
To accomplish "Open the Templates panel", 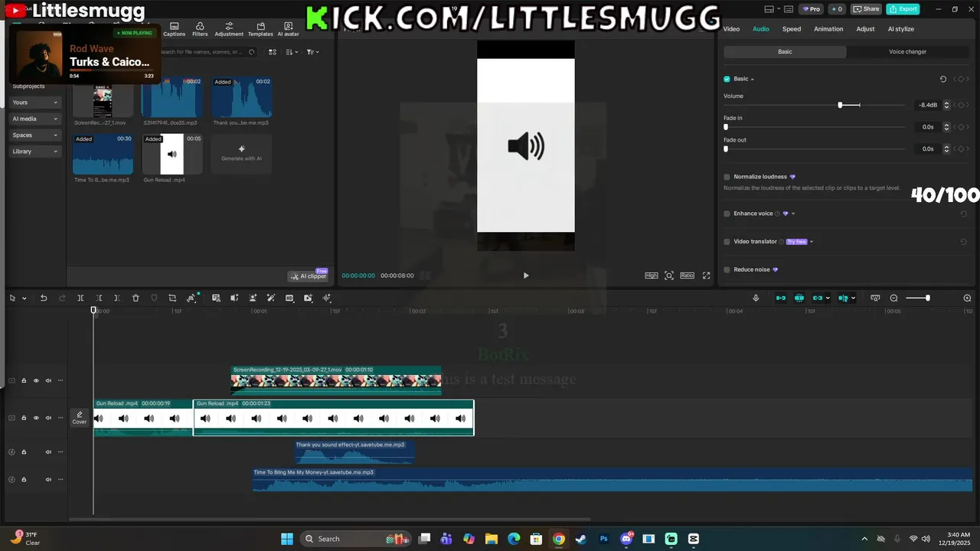I will pos(260,30).
